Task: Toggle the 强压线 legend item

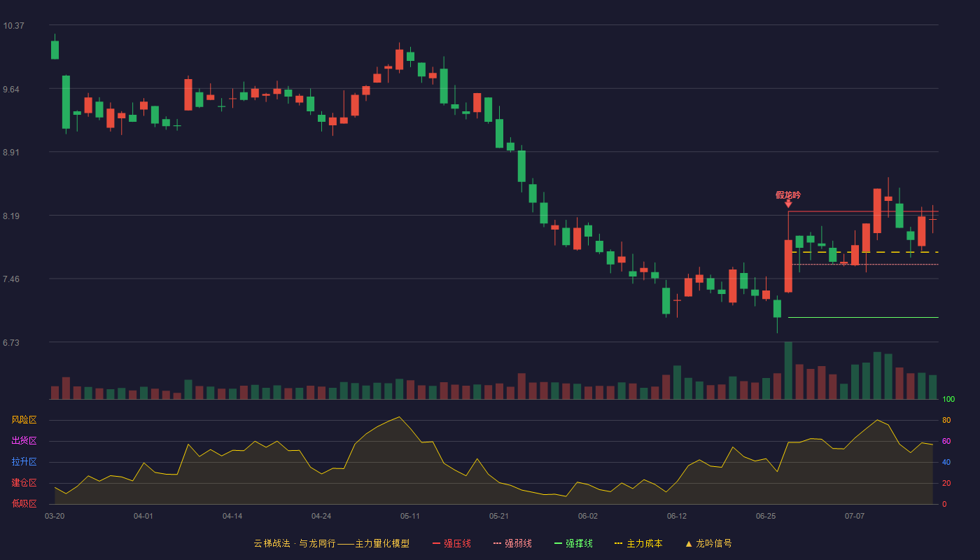Action: [x=451, y=543]
